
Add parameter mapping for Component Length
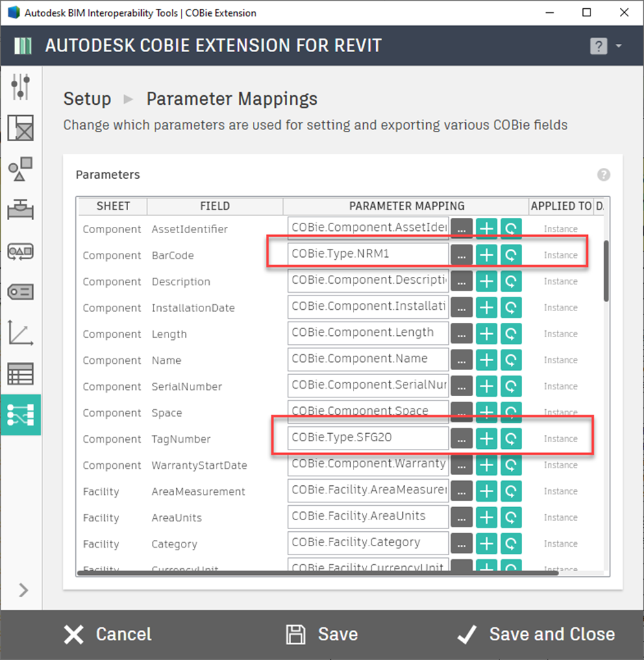pyautogui.click(x=486, y=333)
